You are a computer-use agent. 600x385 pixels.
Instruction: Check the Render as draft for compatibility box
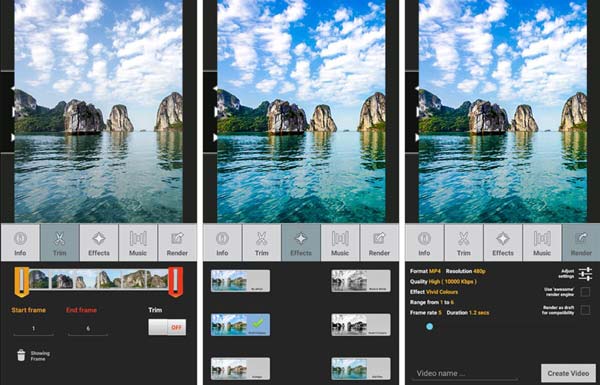pyautogui.click(x=585, y=310)
